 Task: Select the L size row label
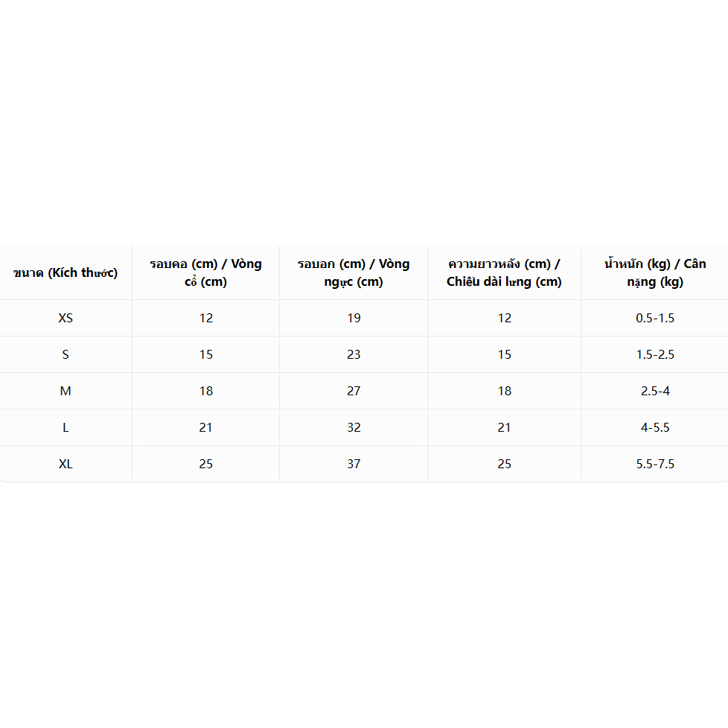coord(66,427)
